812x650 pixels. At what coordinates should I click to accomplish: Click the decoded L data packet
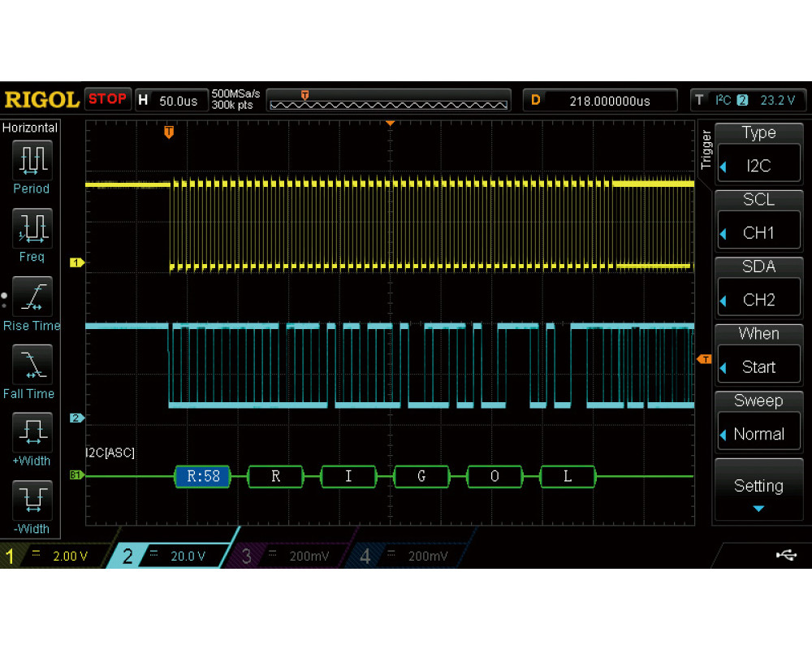click(568, 476)
